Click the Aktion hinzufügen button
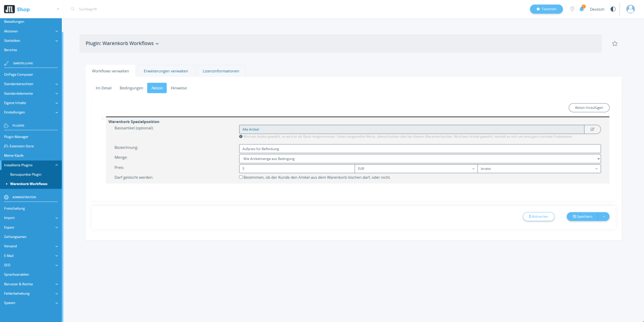The width and height of the screenshot is (644, 322). tap(589, 108)
